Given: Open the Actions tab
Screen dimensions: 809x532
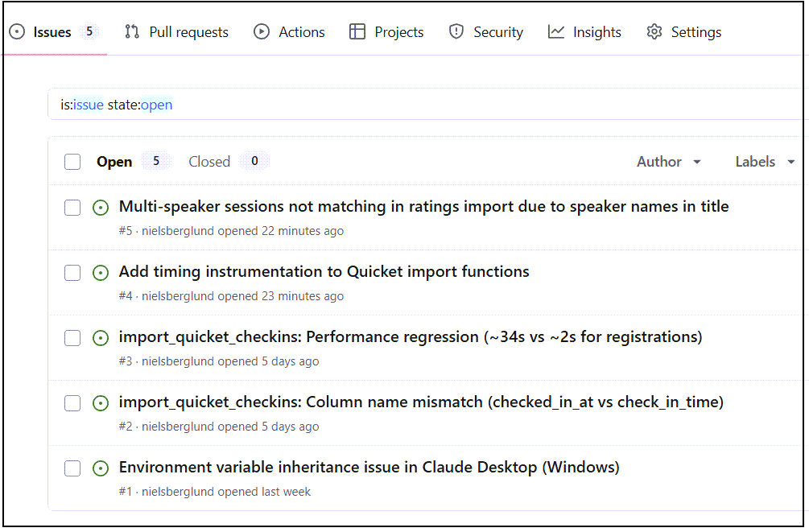Looking at the screenshot, I should coord(289,32).
